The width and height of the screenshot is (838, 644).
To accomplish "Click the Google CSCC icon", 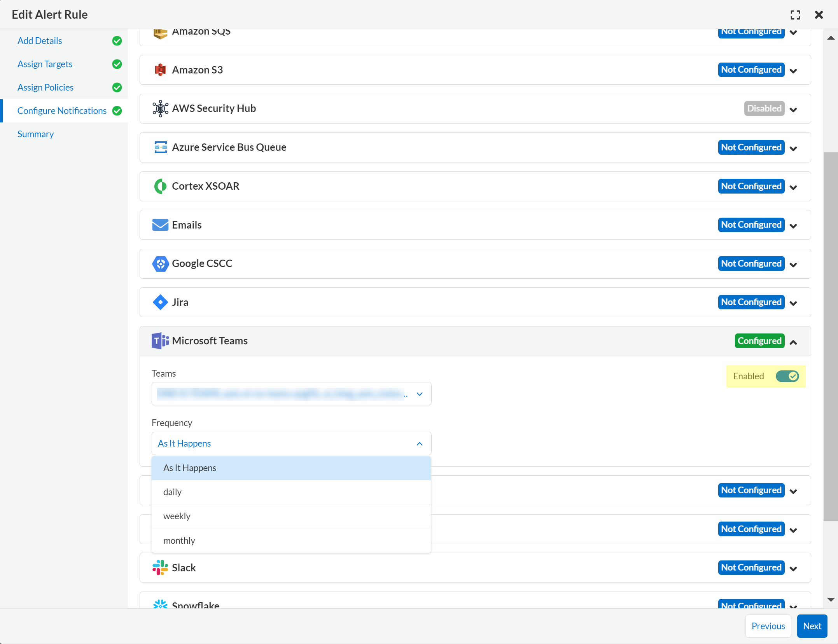I will click(160, 264).
